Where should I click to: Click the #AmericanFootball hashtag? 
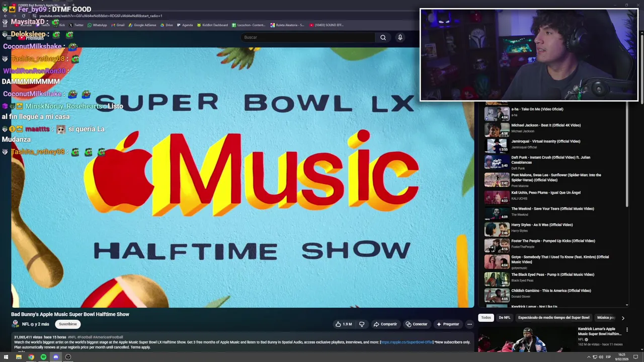(x=108, y=337)
